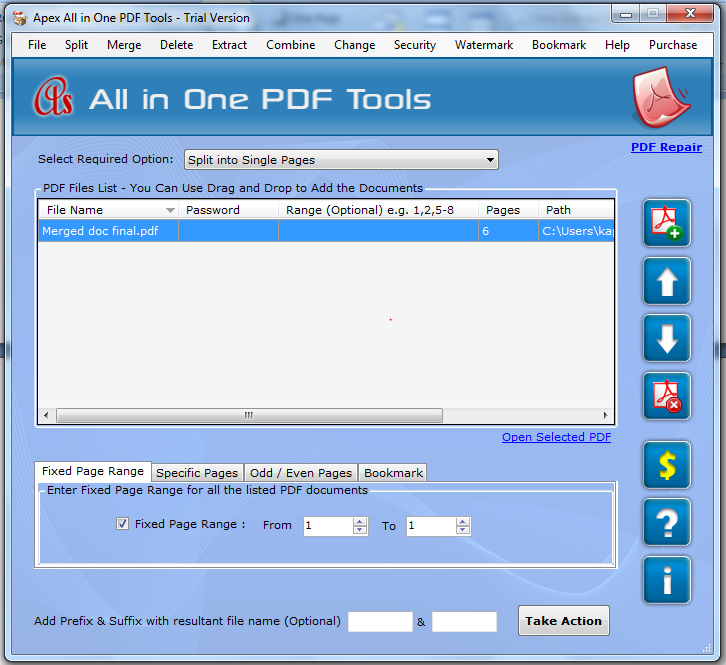Open the Watermark menu

tap(484, 45)
